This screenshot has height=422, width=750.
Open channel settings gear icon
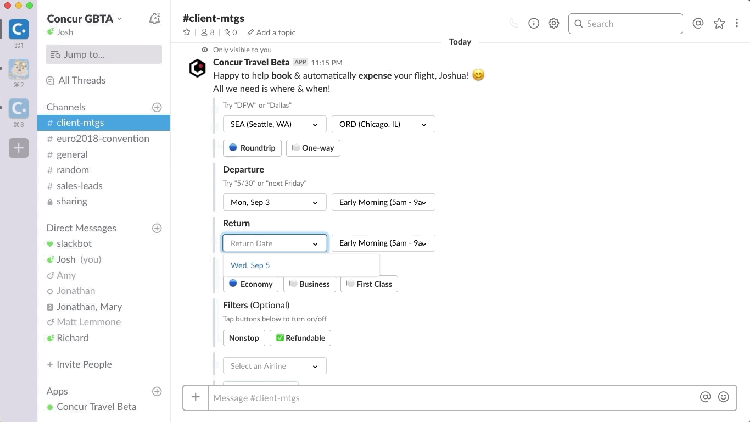pos(553,23)
